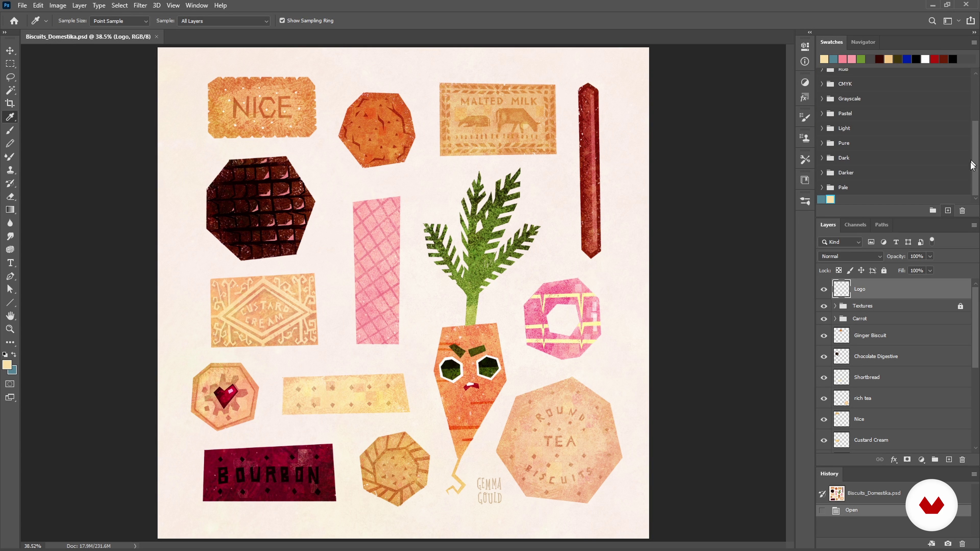This screenshot has width=980, height=551.
Task: Open the search icon at top right
Action: tap(932, 21)
